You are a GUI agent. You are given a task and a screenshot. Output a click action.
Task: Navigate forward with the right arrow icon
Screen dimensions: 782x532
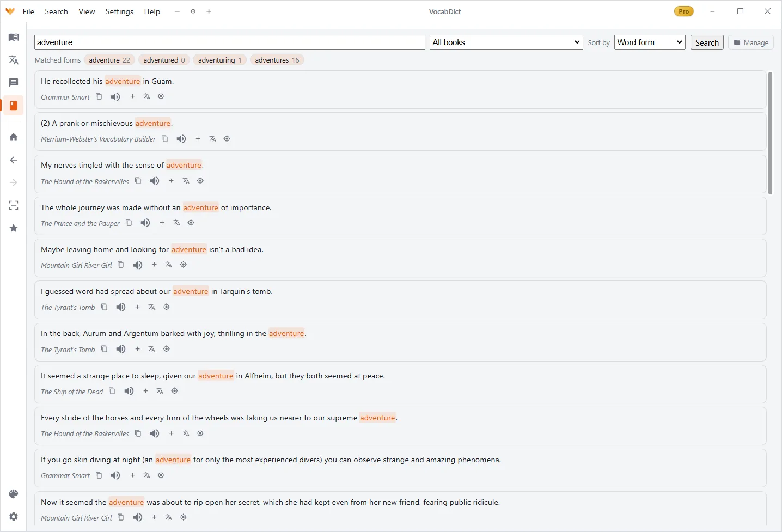pos(14,182)
